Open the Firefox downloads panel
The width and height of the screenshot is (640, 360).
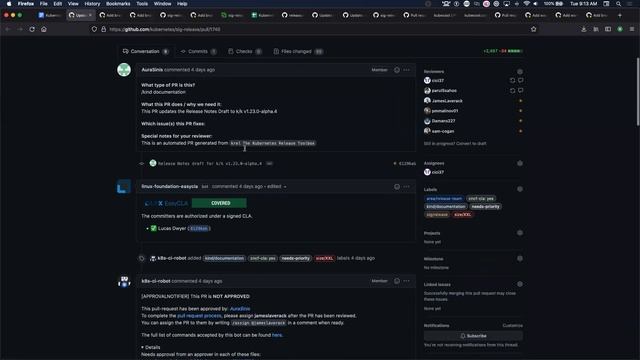(584, 29)
